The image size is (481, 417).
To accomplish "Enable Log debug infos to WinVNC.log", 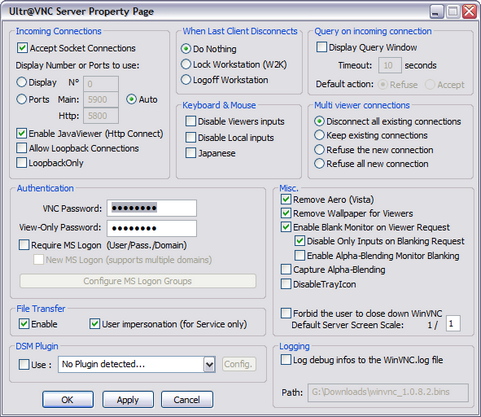I will (286, 360).
